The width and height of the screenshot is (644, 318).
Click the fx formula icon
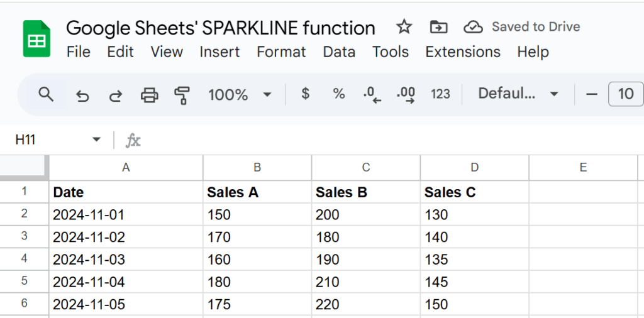tap(133, 140)
